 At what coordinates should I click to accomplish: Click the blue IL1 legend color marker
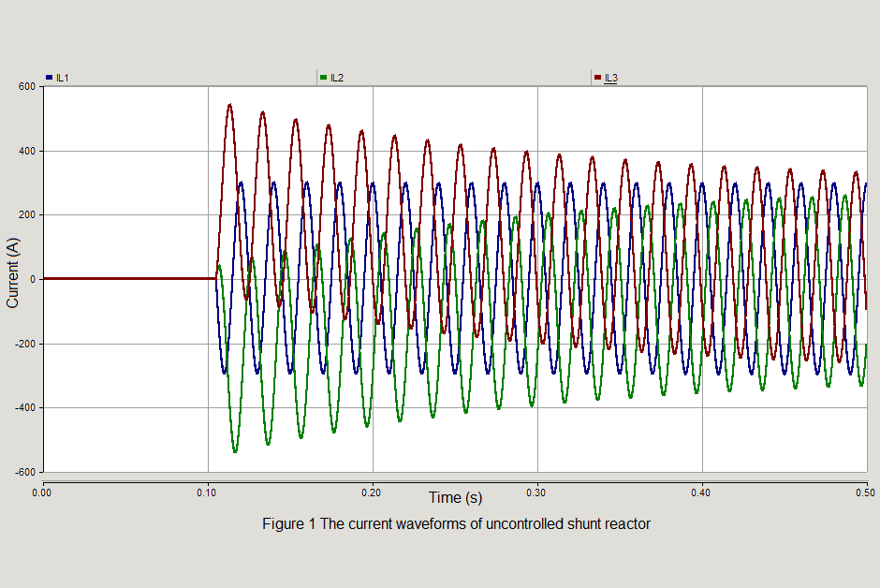point(49,77)
